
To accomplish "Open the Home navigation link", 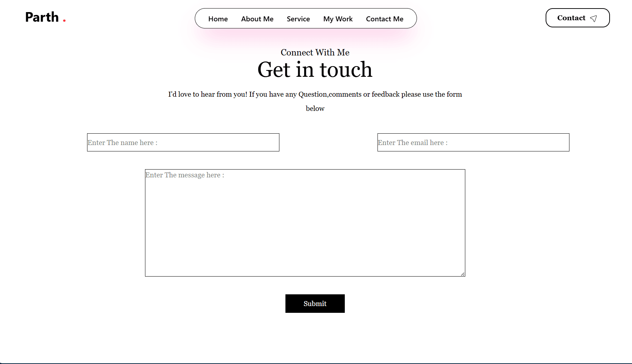I will [x=218, y=19].
